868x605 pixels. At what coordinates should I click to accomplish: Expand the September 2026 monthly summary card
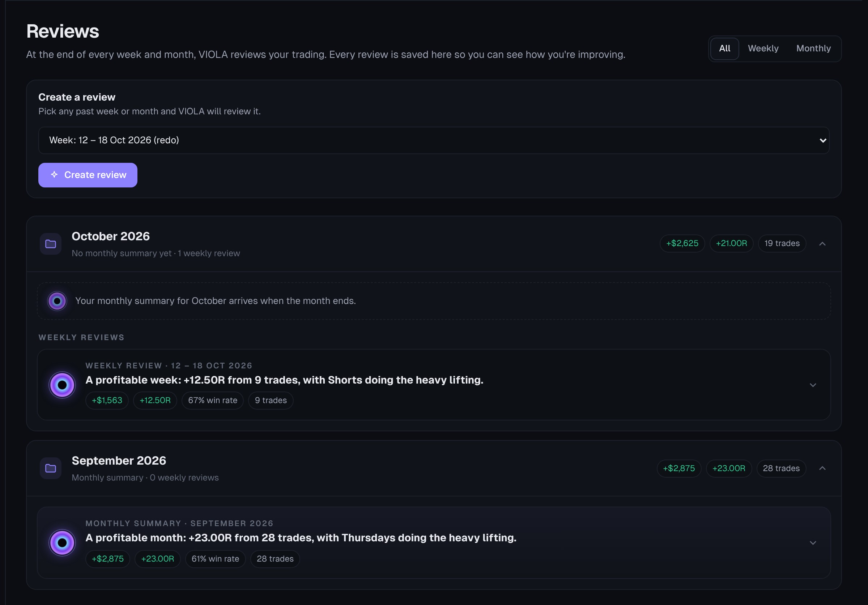(x=813, y=543)
